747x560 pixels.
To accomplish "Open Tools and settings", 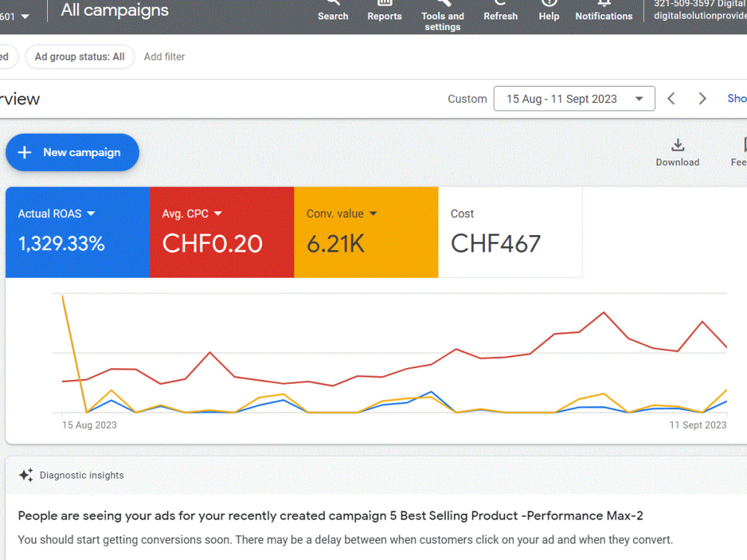I will (442, 16).
